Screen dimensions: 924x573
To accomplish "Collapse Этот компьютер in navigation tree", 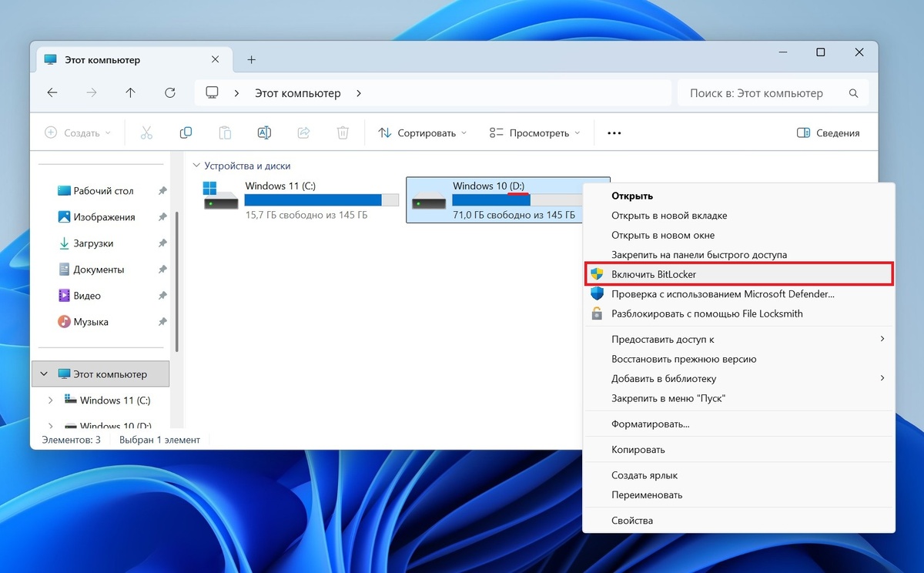I will click(x=44, y=374).
